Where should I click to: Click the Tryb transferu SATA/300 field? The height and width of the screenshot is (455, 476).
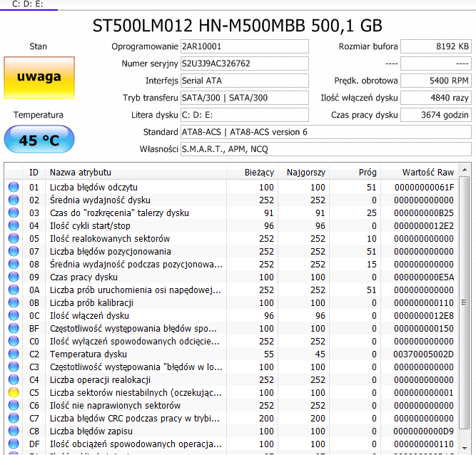(x=244, y=98)
